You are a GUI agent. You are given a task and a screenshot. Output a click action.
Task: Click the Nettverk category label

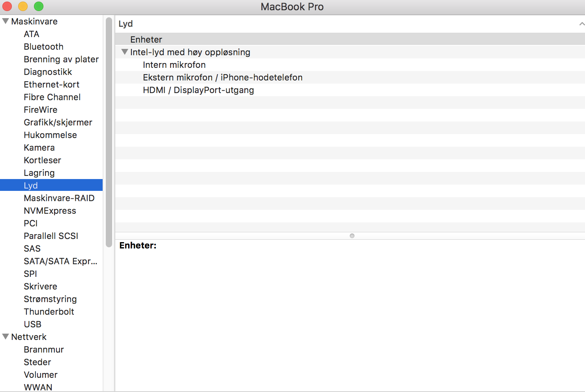click(x=29, y=337)
